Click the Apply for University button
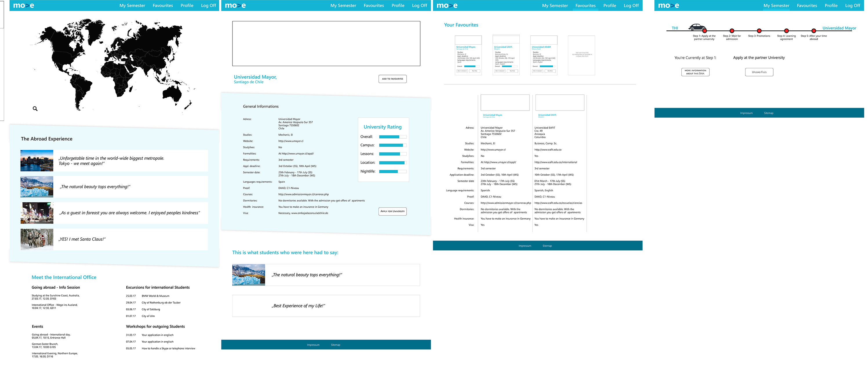This screenshot has width=868, height=368. [393, 211]
